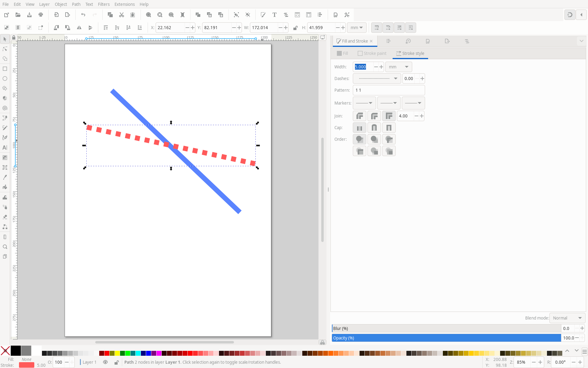588x368 pixels.
Task: Close the Fill and Stroke tab
Action: (x=371, y=41)
